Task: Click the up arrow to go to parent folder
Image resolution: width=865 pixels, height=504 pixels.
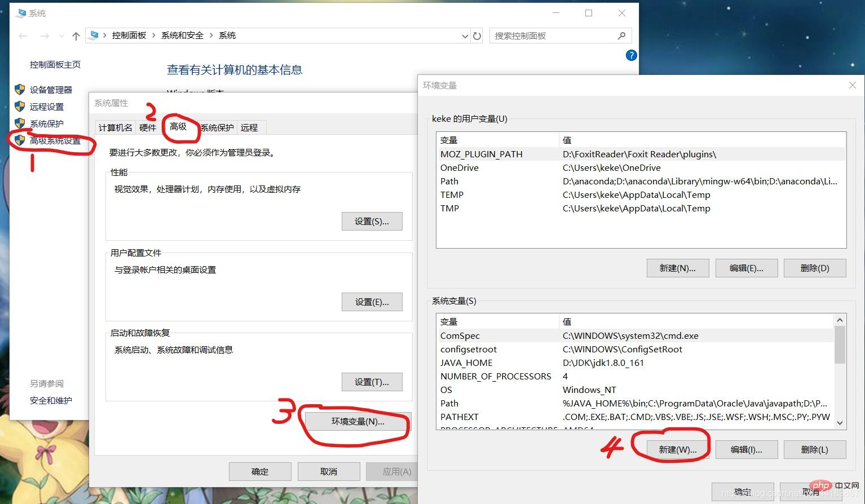Action: click(76, 36)
